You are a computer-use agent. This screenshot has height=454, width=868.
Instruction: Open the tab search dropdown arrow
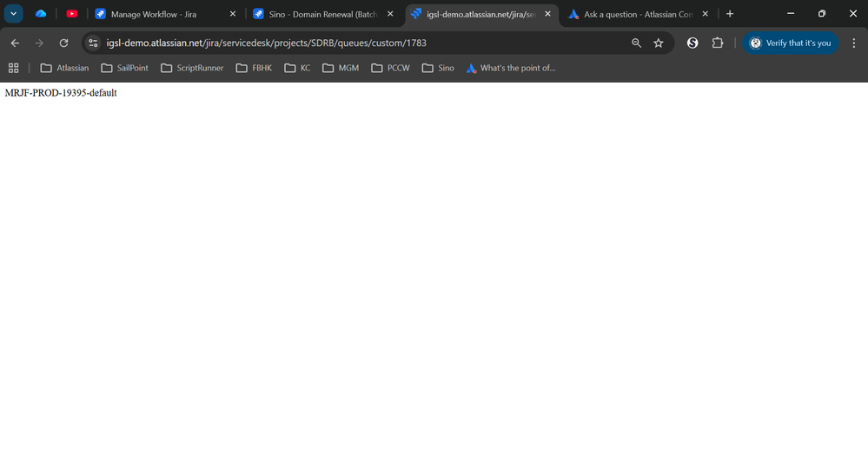[x=13, y=14]
